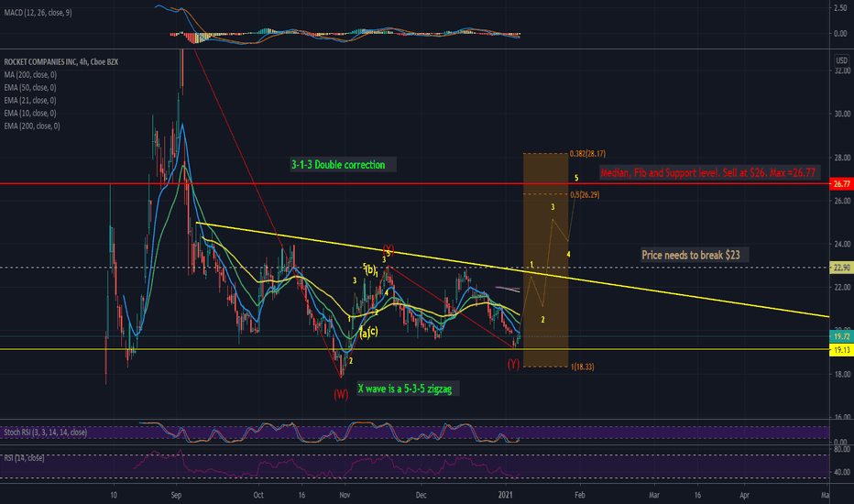Image resolution: width=854 pixels, height=504 pixels.
Task: Click the yellow (b) wave label
Action: tap(371, 269)
